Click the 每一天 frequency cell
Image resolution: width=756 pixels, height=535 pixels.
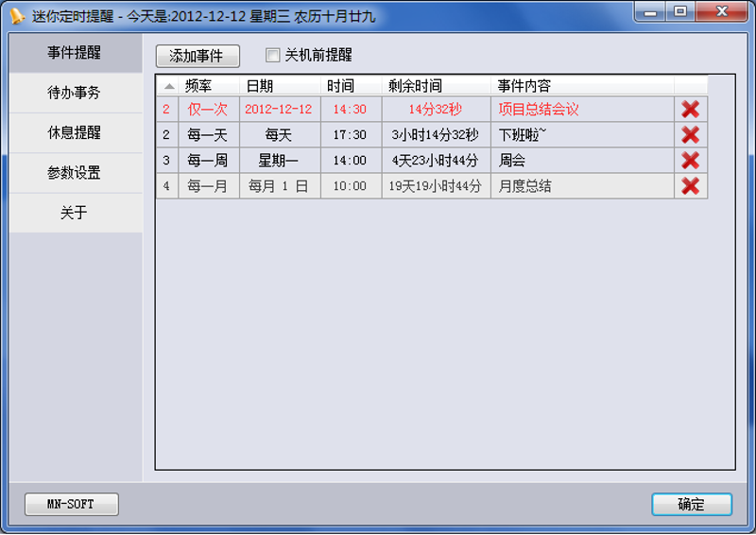[x=209, y=135]
